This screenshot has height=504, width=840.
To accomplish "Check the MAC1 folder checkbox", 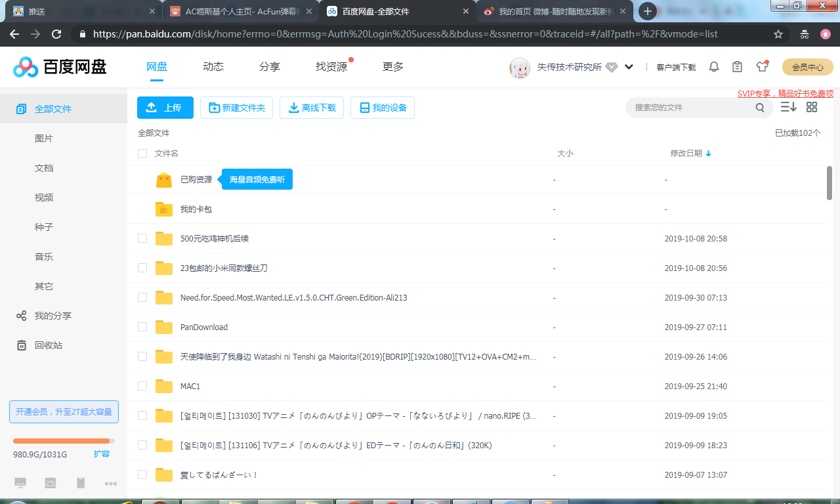I will [142, 386].
